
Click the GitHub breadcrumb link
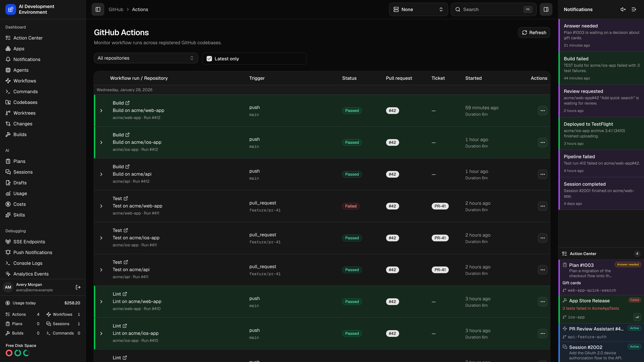coord(116,10)
